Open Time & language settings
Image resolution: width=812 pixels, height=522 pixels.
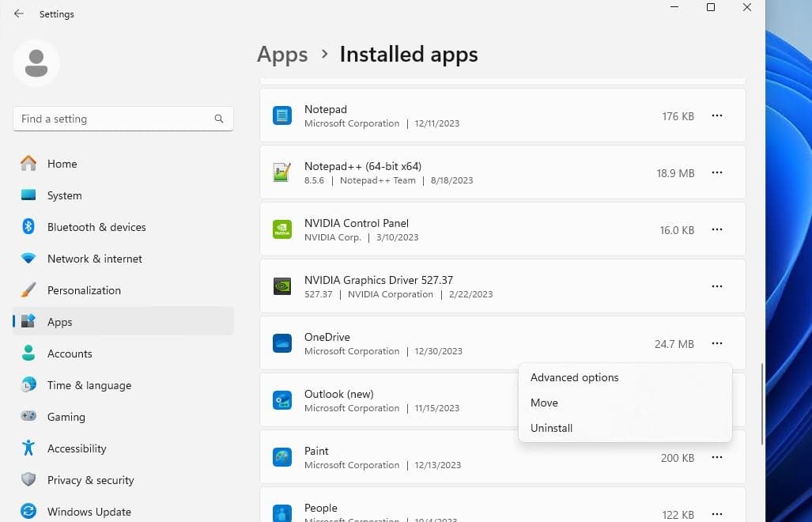click(123, 384)
